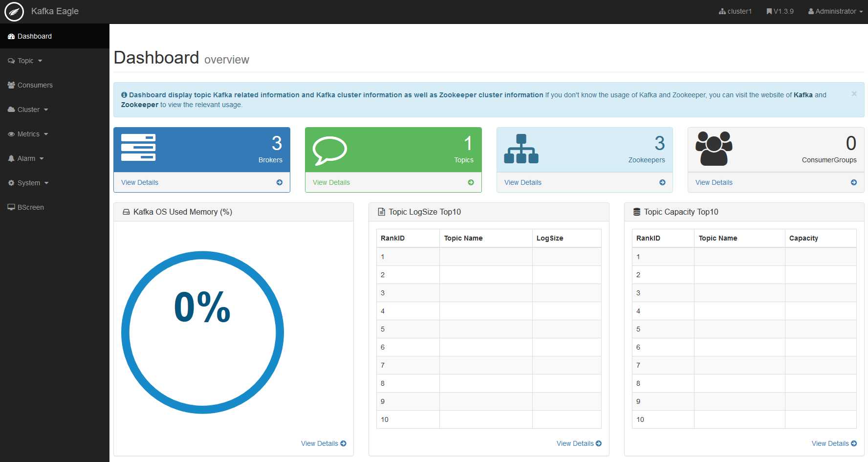
Task: Click the Topic chat bubbles sidebar icon
Action: point(11,61)
